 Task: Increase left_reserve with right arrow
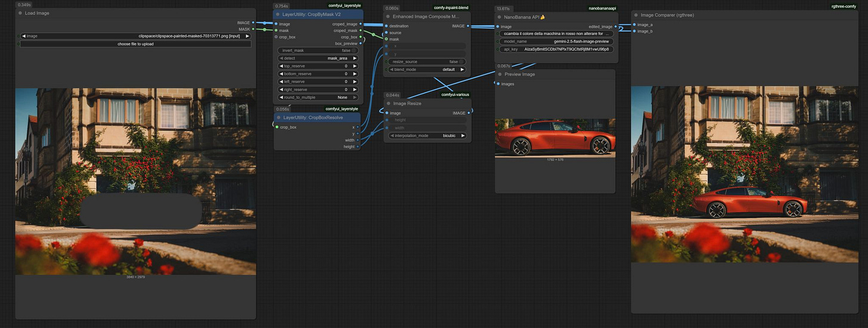[355, 82]
